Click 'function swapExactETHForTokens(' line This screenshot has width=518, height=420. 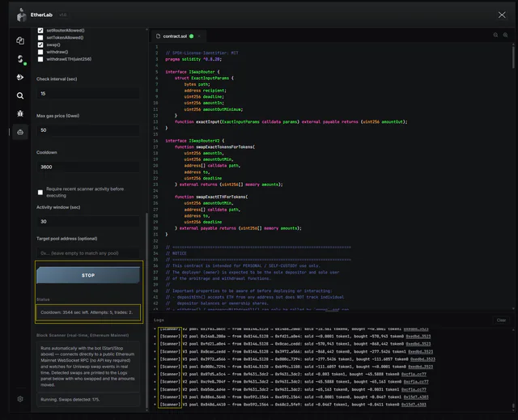[x=211, y=197]
